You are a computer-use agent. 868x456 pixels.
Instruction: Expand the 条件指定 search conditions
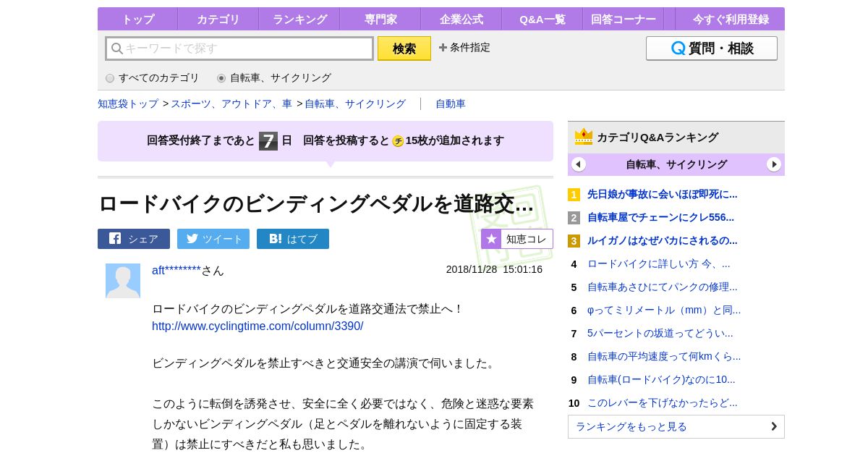click(464, 48)
